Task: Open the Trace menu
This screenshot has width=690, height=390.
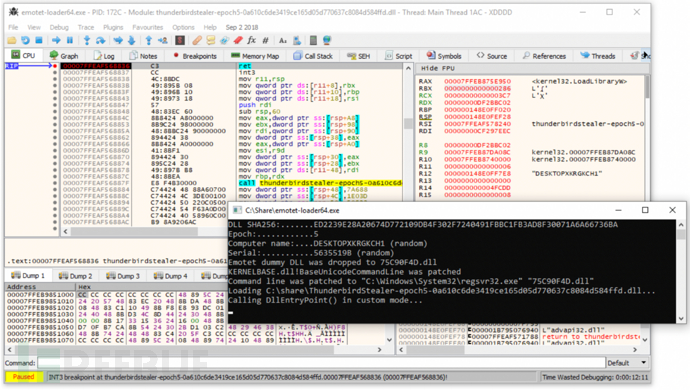Action: point(86,27)
